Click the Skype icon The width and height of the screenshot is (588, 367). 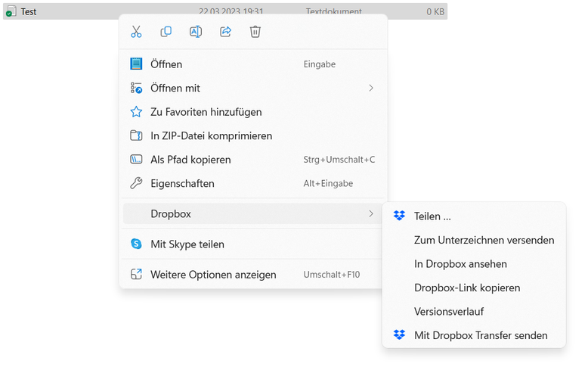click(136, 244)
